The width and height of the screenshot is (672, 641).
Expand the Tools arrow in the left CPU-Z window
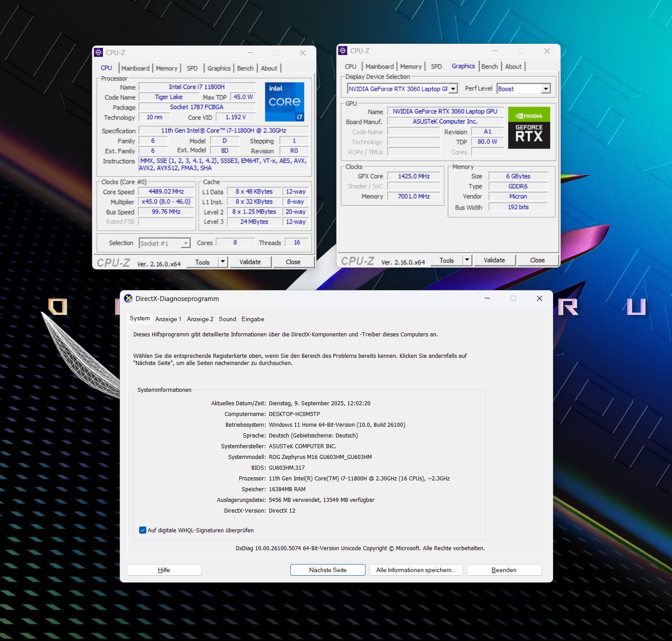(223, 262)
